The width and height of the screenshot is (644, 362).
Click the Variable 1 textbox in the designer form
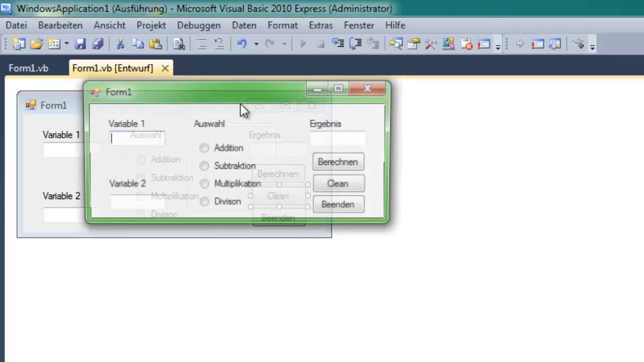tap(64, 150)
